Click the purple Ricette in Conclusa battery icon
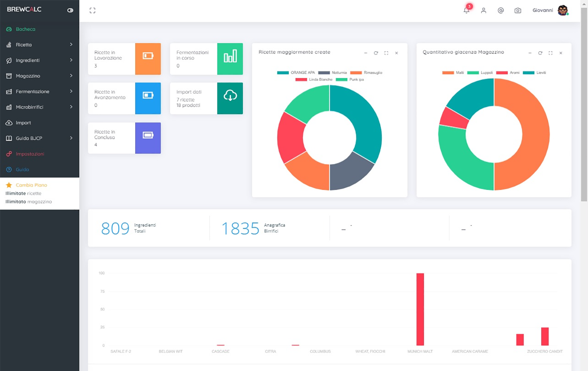Image resolution: width=588 pixels, height=371 pixels. tap(148, 135)
